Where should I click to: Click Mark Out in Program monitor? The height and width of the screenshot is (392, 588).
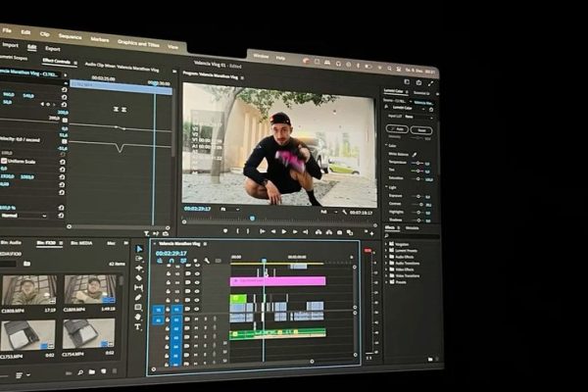248,231
